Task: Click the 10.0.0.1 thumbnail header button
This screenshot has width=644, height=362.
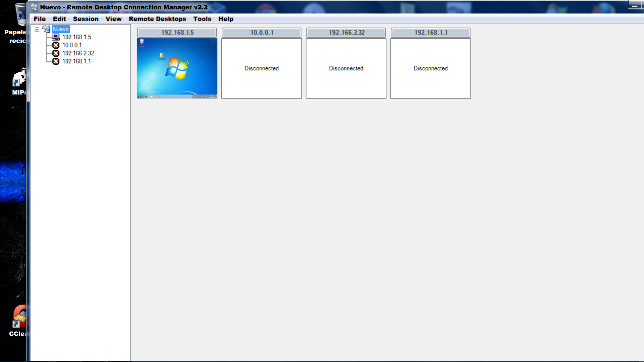Action: pos(262,33)
